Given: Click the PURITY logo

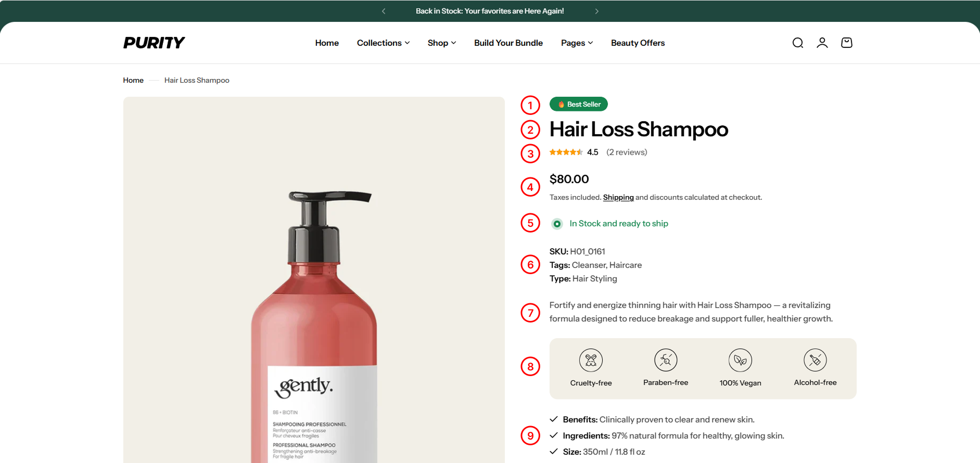Looking at the screenshot, I should pos(154,43).
